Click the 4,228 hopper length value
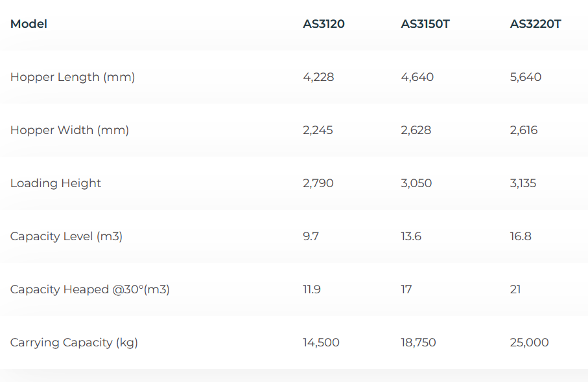The width and height of the screenshot is (588, 382). (x=318, y=77)
